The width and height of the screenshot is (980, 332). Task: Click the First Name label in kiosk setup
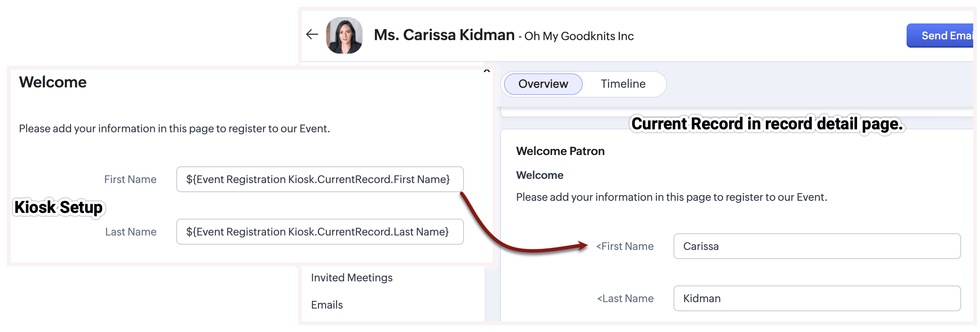pyautogui.click(x=130, y=179)
